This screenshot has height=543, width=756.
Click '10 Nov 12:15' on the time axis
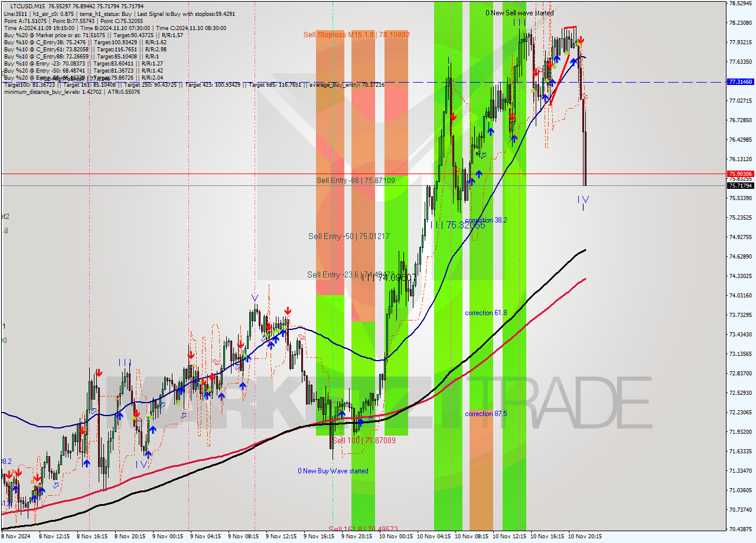coord(509,537)
